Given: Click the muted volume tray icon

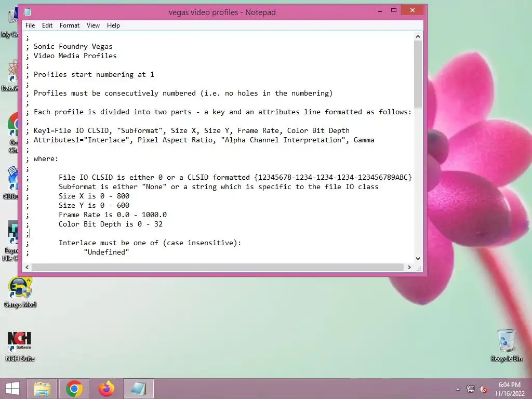Looking at the screenshot, I should pos(483,389).
